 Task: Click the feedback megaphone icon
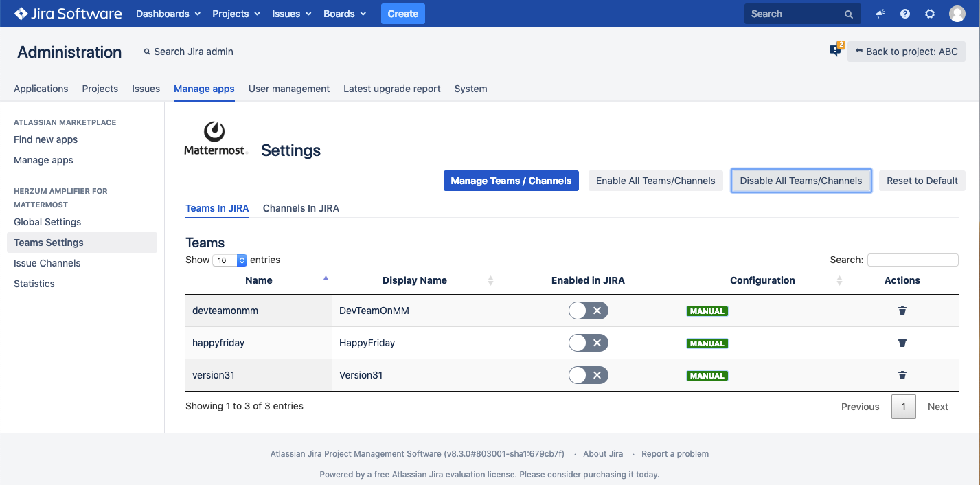point(880,14)
